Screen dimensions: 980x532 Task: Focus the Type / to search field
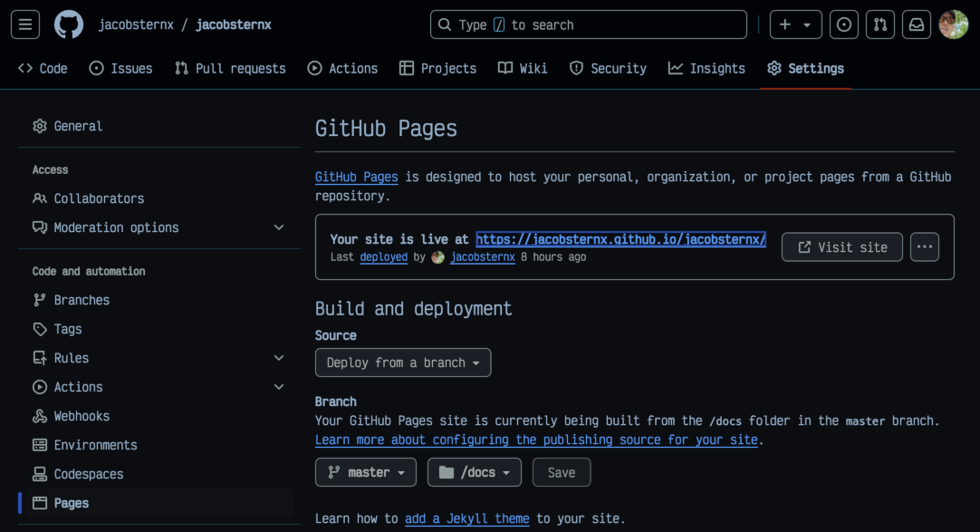[x=588, y=25]
